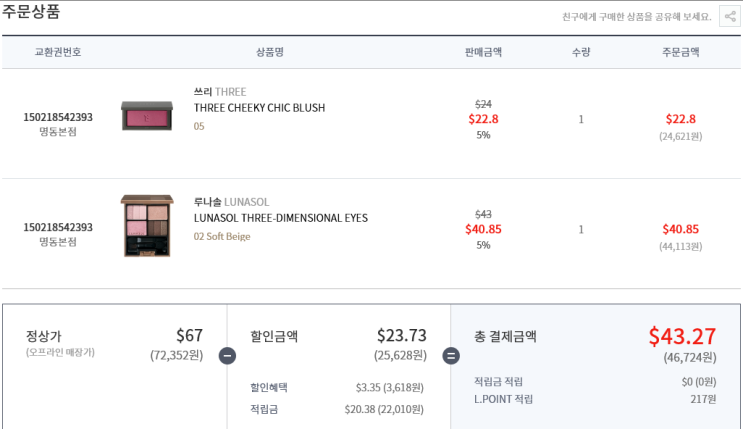The width and height of the screenshot is (743, 429).
Task: Click the 판매금액 column header
Action: [483, 52]
